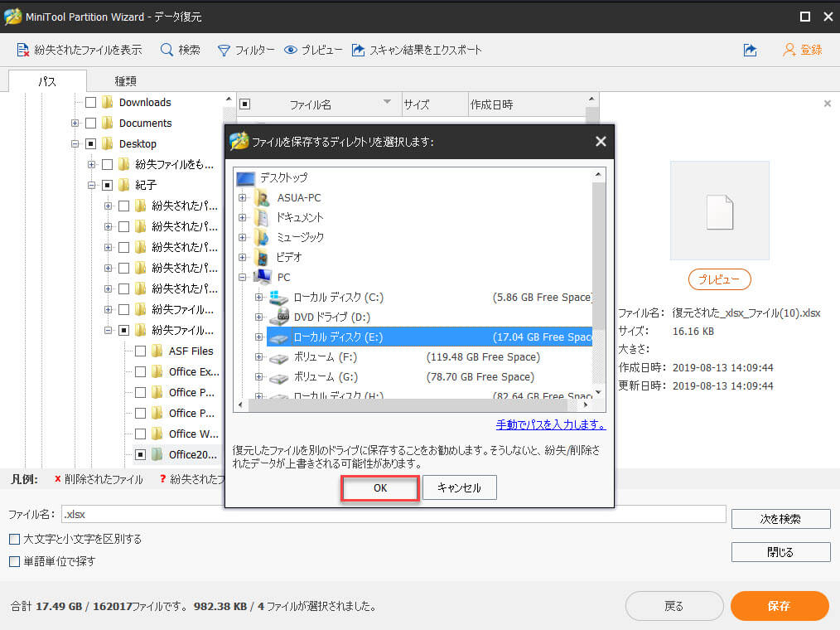Select the パス tab
Viewport: 840px width, 630px height.
pyautogui.click(x=46, y=80)
